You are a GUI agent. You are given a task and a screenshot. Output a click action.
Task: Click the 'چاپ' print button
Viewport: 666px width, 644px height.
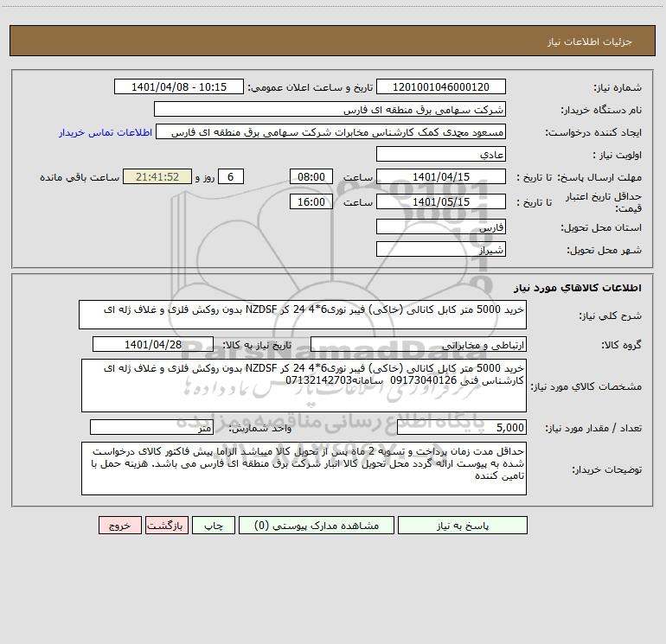[214, 526]
